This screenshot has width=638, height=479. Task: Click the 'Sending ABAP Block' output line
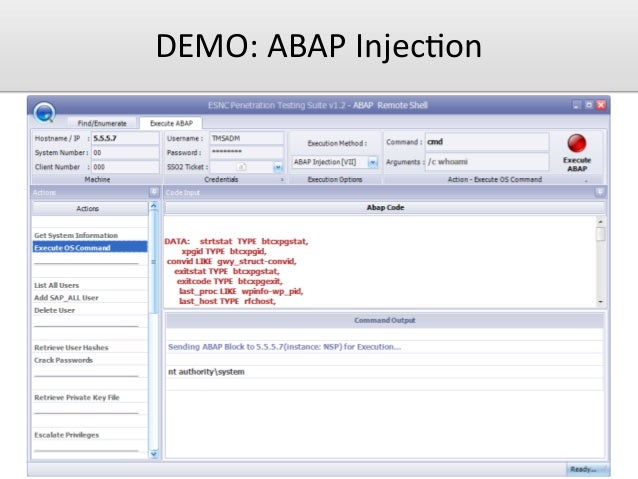pos(284,347)
